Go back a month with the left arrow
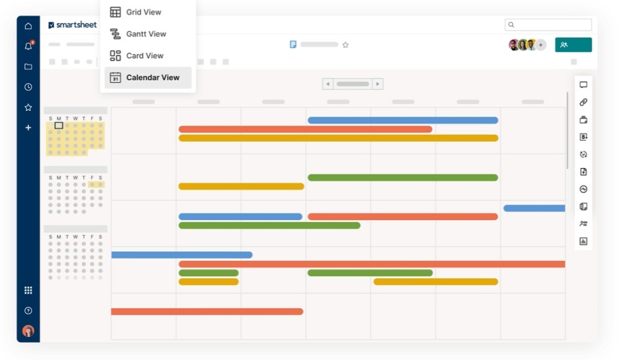This screenshot has width=628, height=364. click(x=327, y=83)
